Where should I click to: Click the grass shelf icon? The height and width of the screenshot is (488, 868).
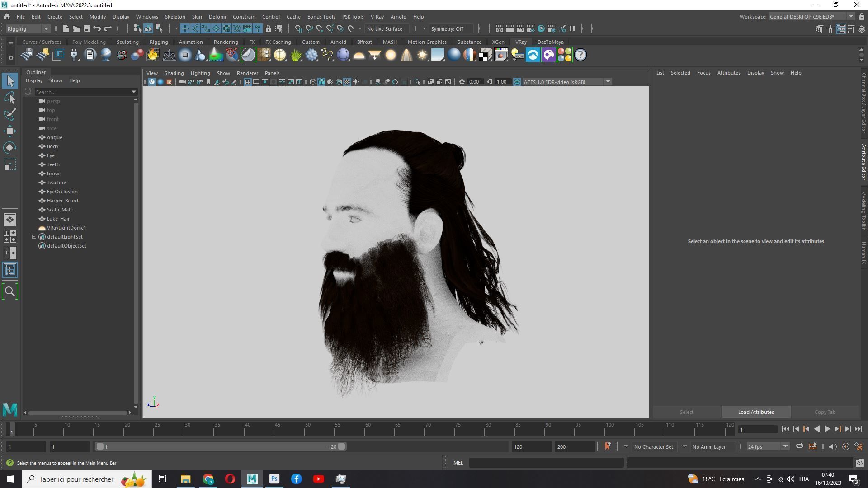pos(296,55)
